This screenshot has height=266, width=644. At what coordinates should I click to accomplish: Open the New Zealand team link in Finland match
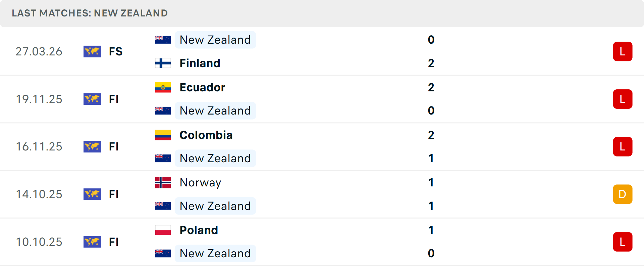coord(215,40)
